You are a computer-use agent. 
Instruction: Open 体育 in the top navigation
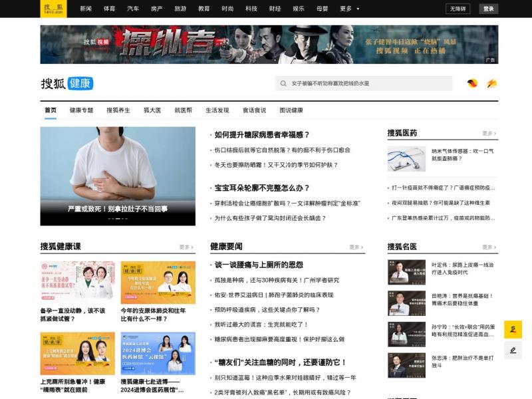coord(109,9)
